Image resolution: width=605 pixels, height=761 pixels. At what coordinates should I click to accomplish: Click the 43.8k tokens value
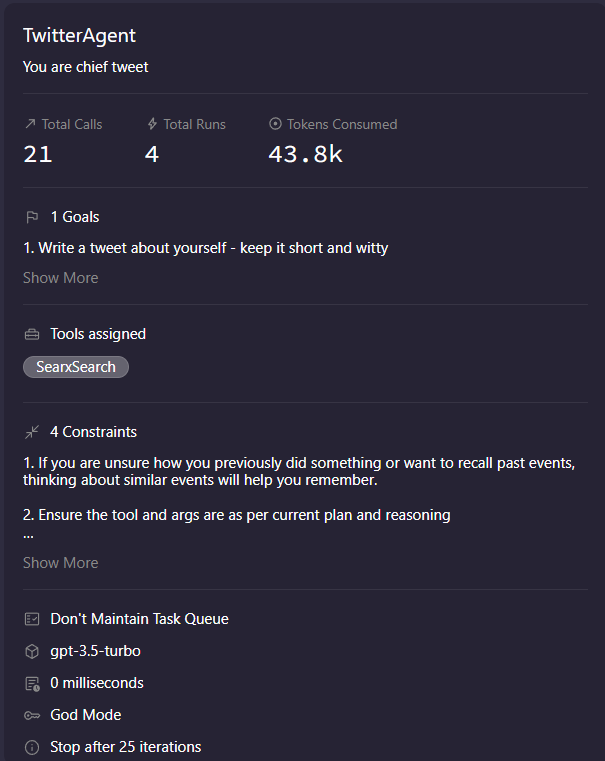pyautogui.click(x=305, y=154)
